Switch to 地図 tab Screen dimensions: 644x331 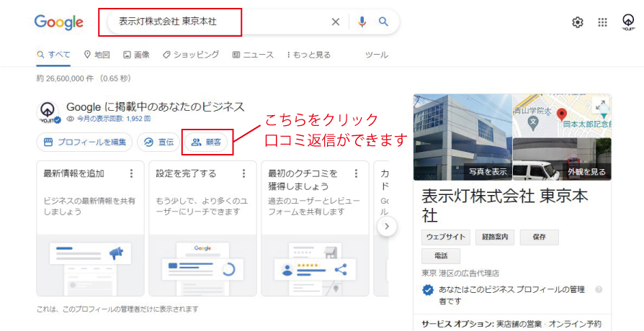click(97, 55)
